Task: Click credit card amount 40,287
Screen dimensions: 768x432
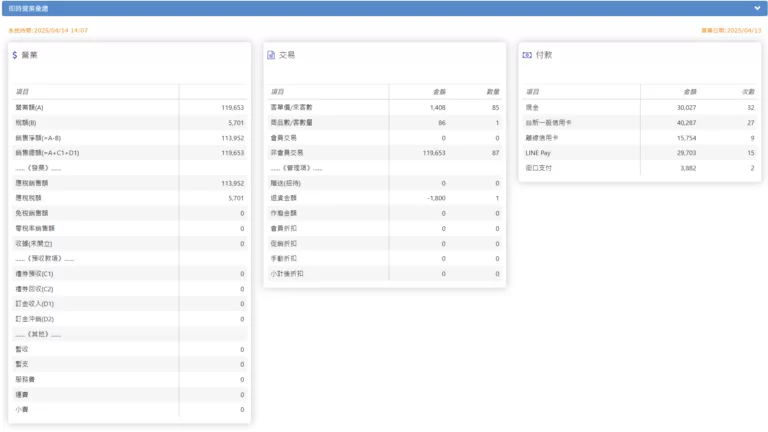Action: click(687, 122)
